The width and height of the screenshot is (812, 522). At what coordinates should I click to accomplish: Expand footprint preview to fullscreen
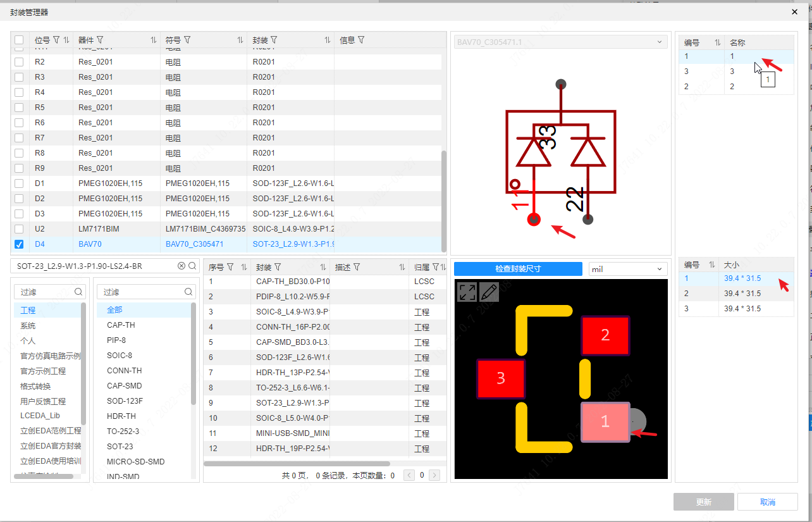click(467, 292)
